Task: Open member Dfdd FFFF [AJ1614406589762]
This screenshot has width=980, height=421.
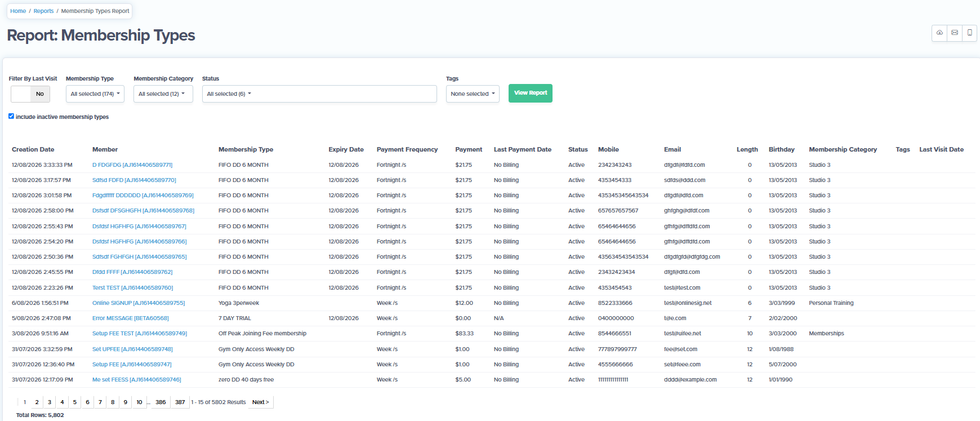Action: [x=132, y=272]
